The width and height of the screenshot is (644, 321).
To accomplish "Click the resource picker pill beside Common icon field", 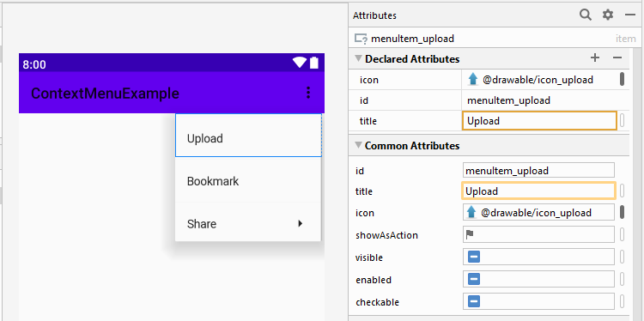I will pos(623,212).
